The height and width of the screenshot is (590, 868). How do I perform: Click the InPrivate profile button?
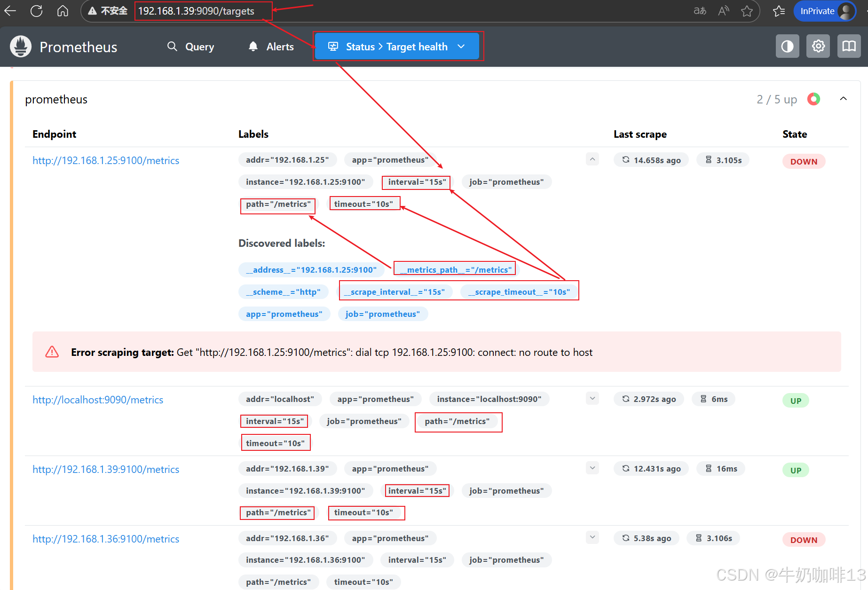(x=824, y=11)
